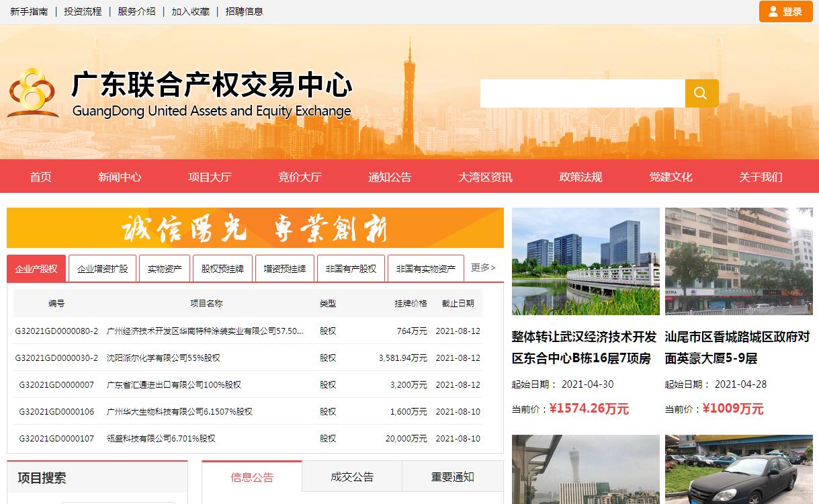Open 沈阳派尔化学有限公司55%股权 project link
819x504 pixels.
click(163, 358)
